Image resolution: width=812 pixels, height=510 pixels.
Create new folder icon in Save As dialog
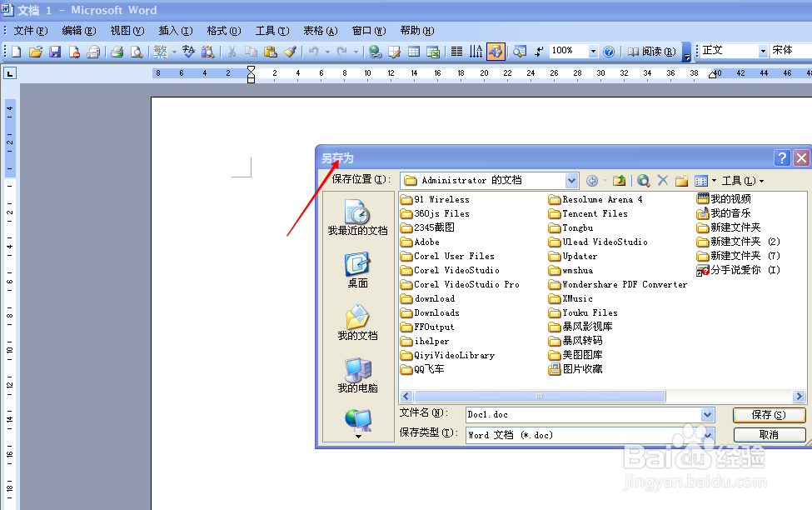(x=681, y=180)
